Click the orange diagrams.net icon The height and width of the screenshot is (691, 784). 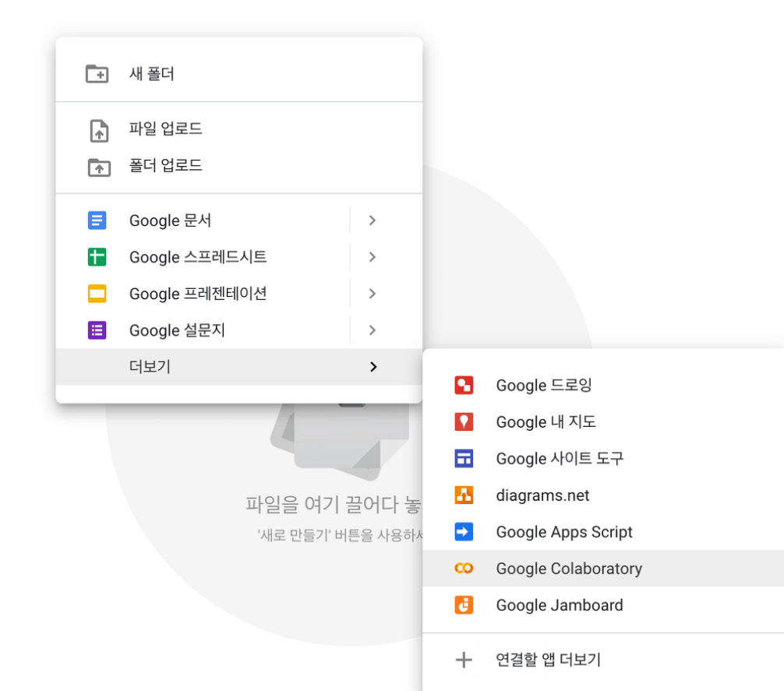point(464,495)
